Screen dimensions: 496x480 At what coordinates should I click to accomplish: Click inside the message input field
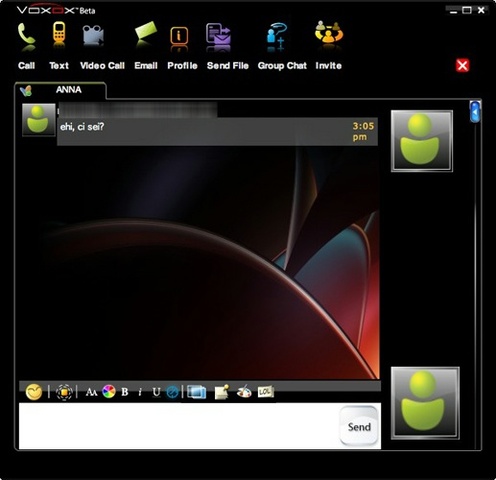pyautogui.click(x=179, y=426)
